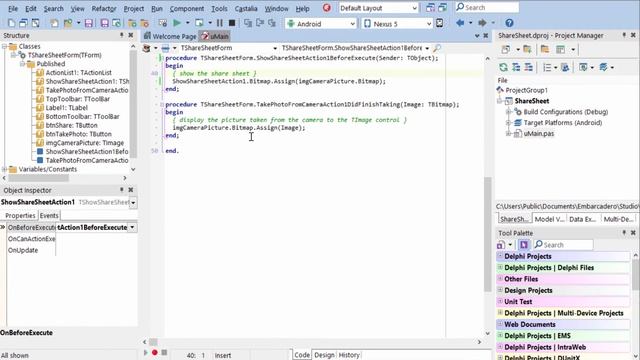Viewport: 640px width, 360px height.
Task: Pin the Project Manager panel
Action: coord(624,36)
